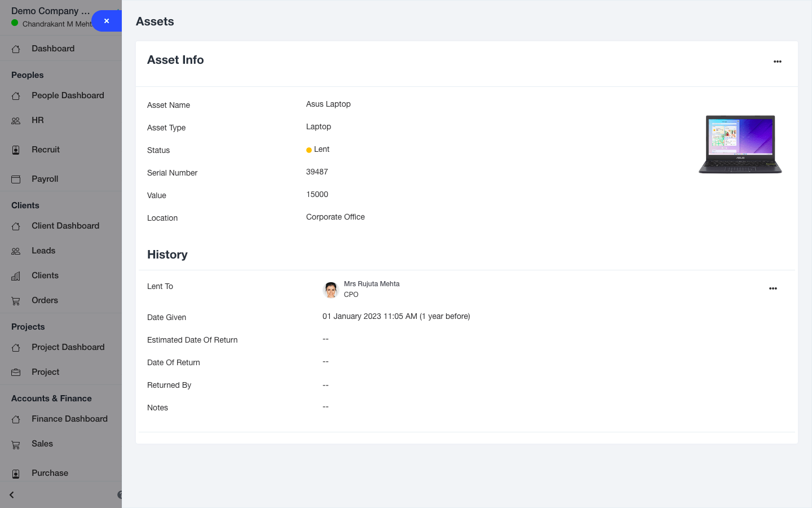The image size is (812, 508).
Task: Open Mrs Rujuta Mehta's profile link
Action: [x=372, y=284]
